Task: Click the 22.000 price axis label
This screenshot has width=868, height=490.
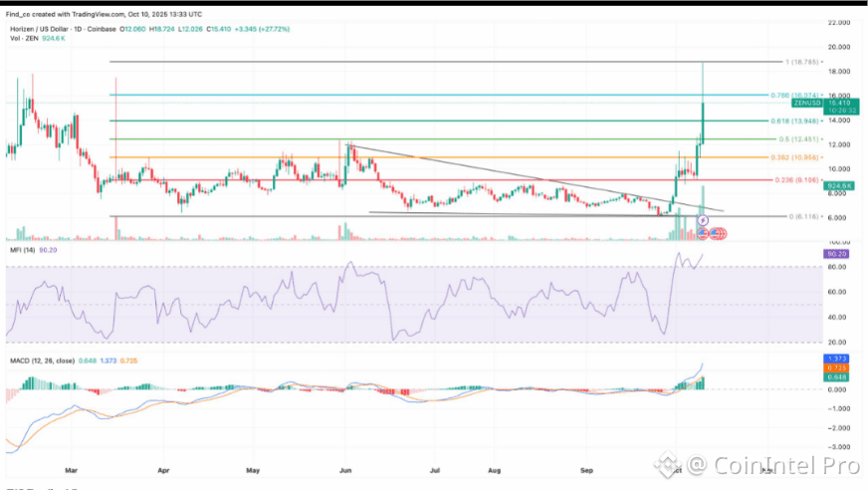Action: pyautogui.click(x=839, y=23)
